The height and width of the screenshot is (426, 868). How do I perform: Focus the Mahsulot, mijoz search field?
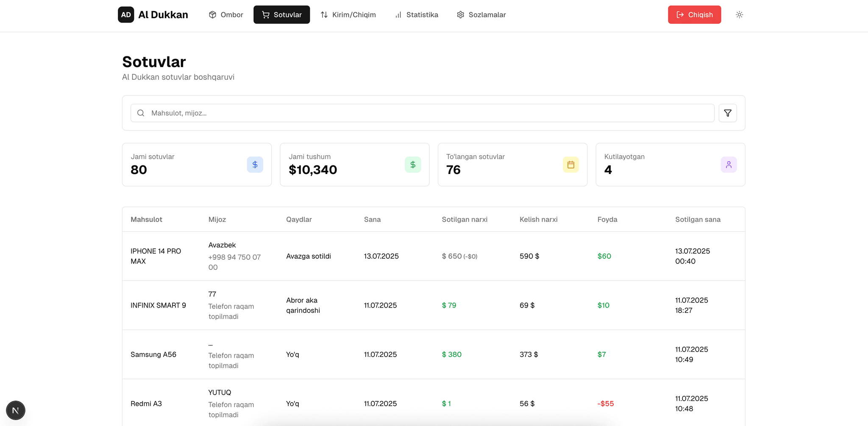[x=424, y=113]
